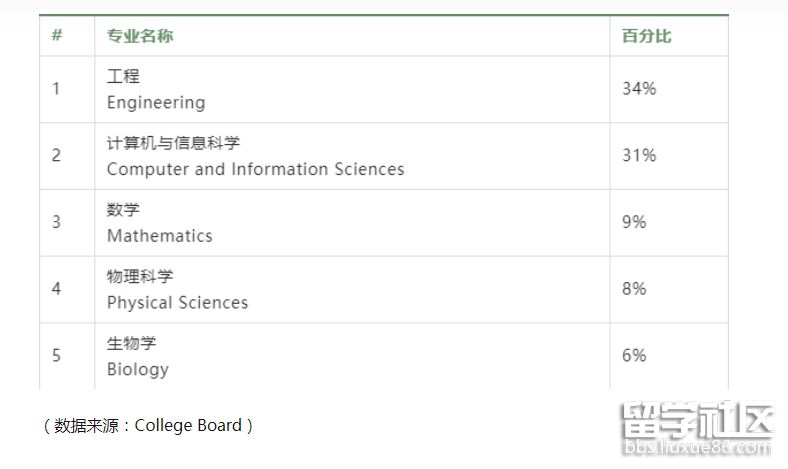Click the 34% percentage cell

[x=639, y=89]
